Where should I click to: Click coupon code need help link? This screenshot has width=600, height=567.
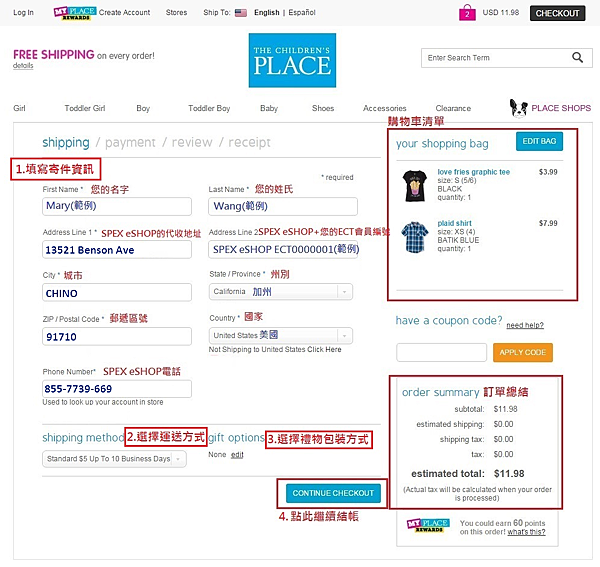coord(525,325)
